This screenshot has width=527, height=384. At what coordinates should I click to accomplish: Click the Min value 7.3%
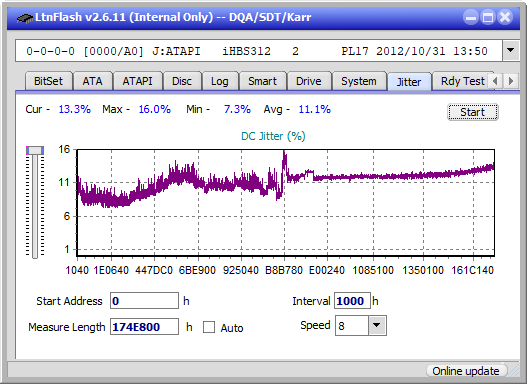[237, 109]
